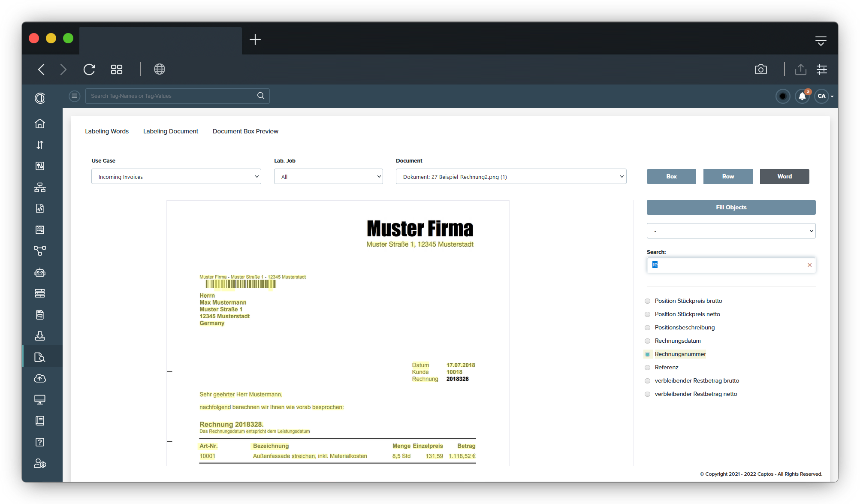This screenshot has height=504, width=860.
Task: Click the magnifier icon in tag search
Action: tap(261, 96)
